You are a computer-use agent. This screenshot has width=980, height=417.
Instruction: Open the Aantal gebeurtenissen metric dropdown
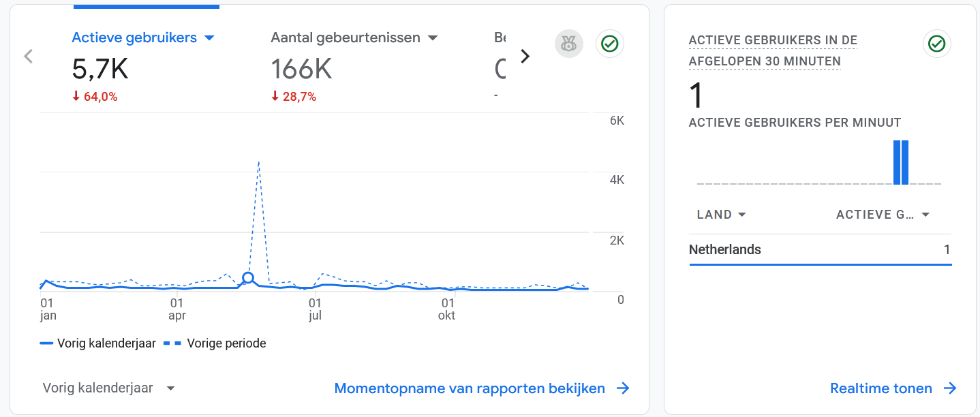coord(433,38)
